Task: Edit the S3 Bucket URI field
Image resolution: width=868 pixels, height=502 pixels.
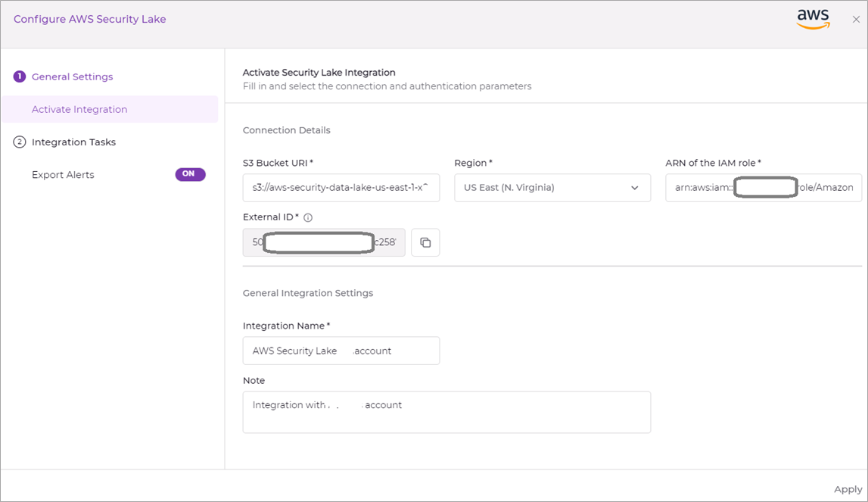Action: tap(341, 188)
